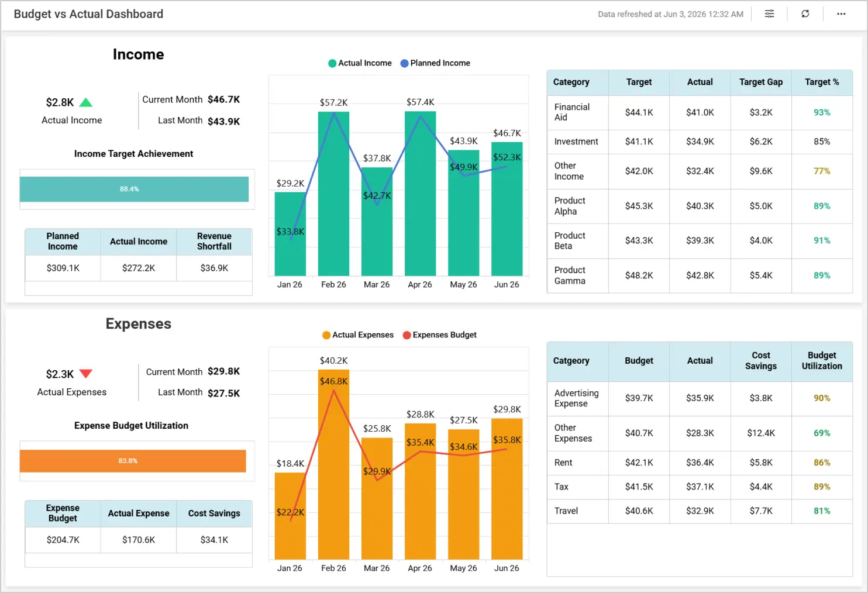Click the $170.6K Actual Expense value
The height and width of the screenshot is (593, 868).
139,540
